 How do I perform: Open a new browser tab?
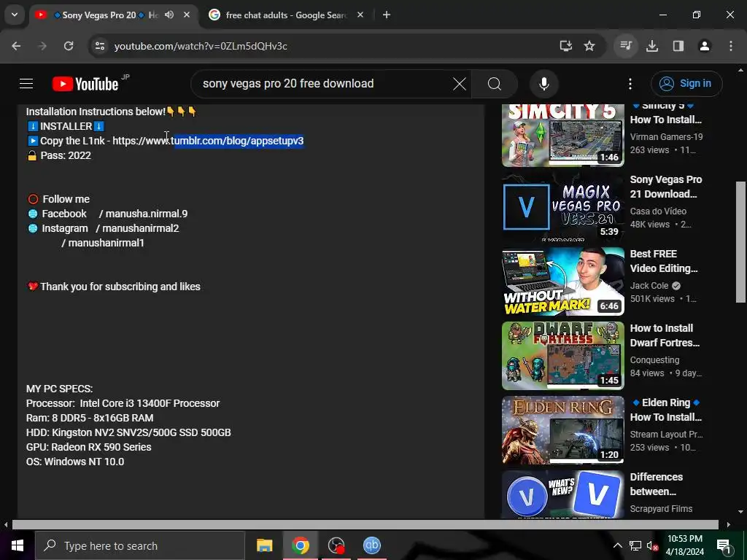click(387, 15)
